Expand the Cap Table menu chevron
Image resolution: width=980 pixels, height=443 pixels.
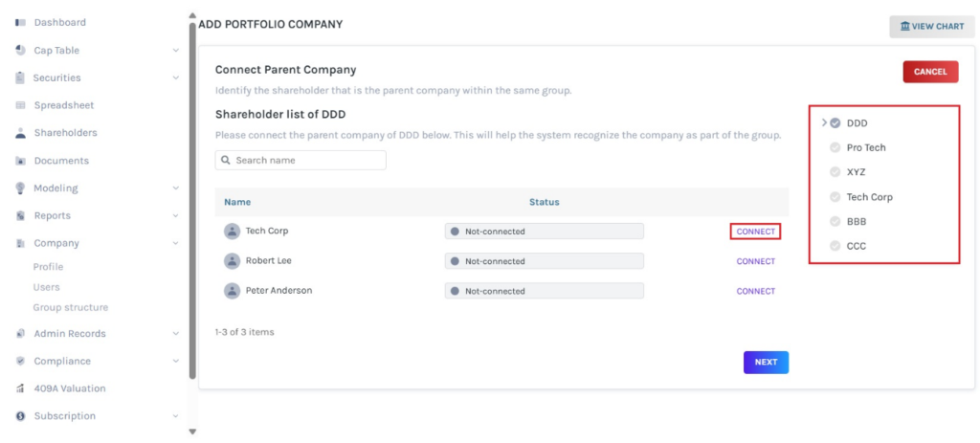pyautogui.click(x=175, y=51)
